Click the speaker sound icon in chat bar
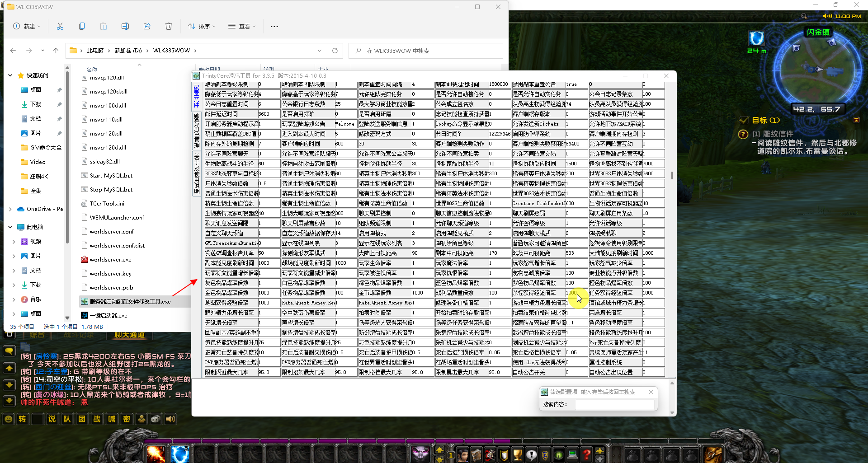Screen dimensions: 868x463 coord(170,419)
